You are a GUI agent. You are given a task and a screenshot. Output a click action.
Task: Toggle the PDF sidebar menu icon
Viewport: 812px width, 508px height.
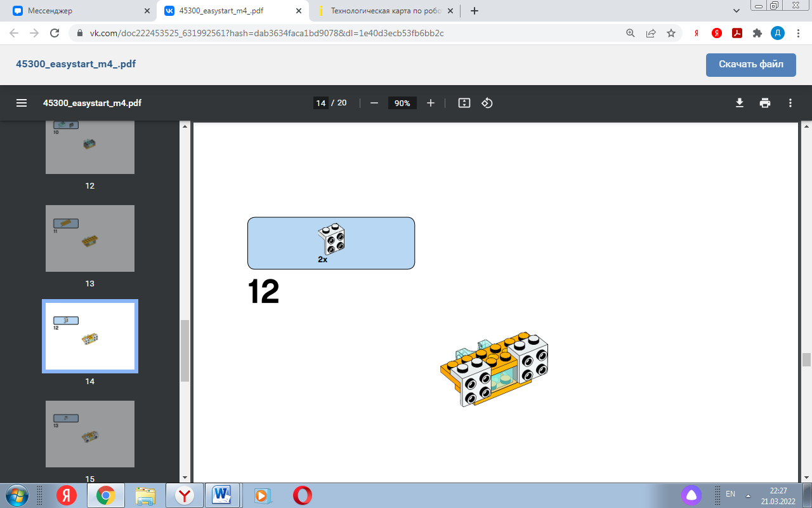pos(22,103)
